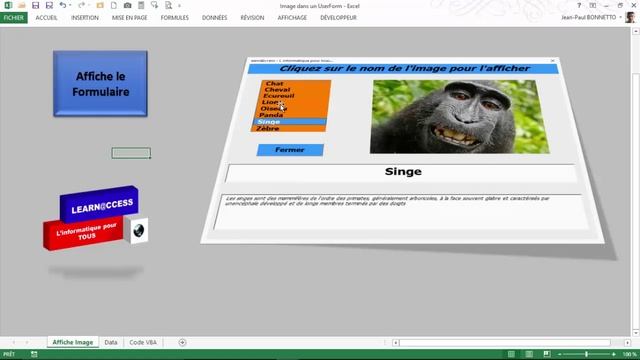640x360 pixels.
Task: Click the Help question mark icon
Action: (x=579, y=5)
